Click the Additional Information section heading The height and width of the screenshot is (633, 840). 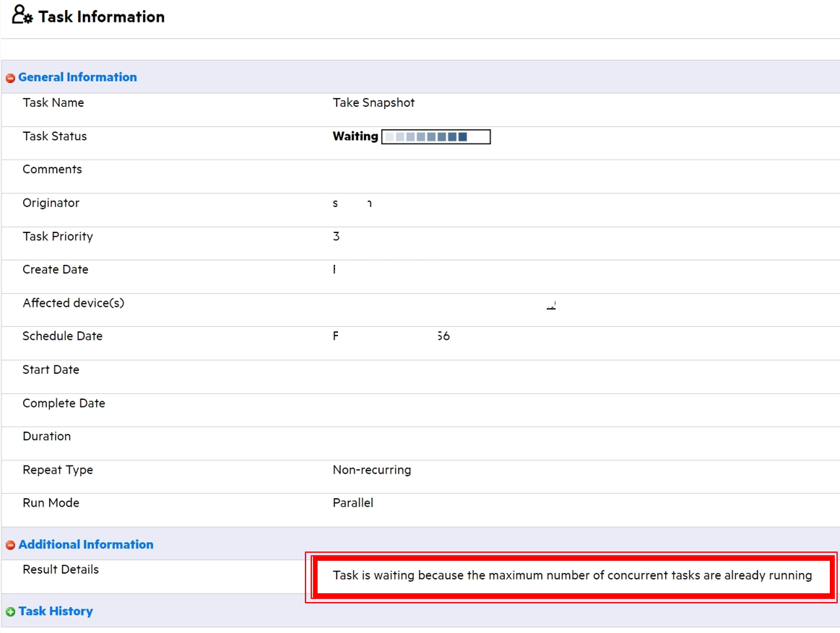coord(86,545)
